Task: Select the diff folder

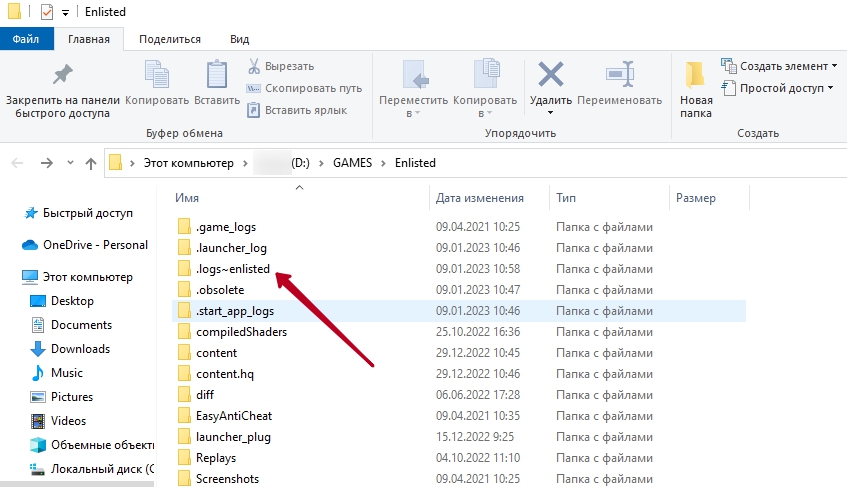Action: coord(205,395)
